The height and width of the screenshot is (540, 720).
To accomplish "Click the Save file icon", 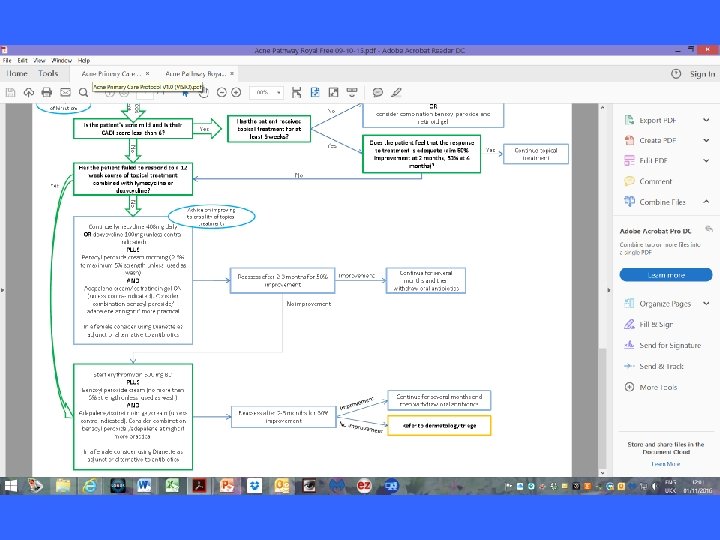I will (11, 93).
